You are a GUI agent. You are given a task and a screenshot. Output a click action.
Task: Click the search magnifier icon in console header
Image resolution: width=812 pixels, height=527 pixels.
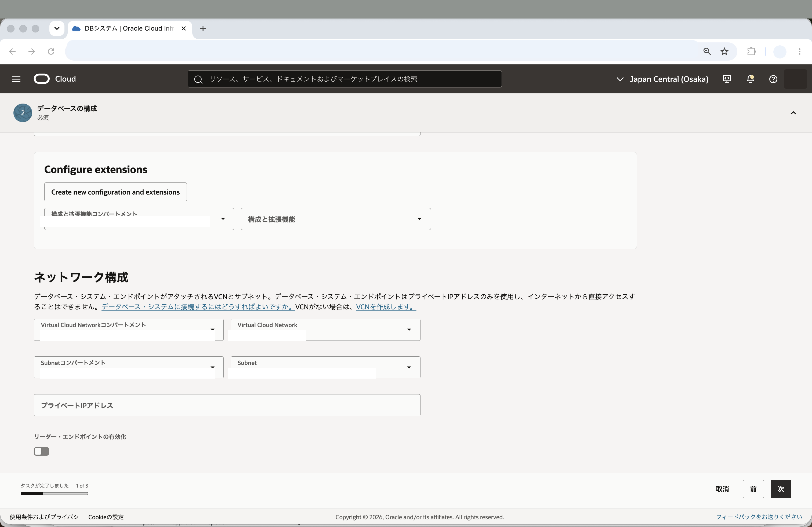(198, 79)
